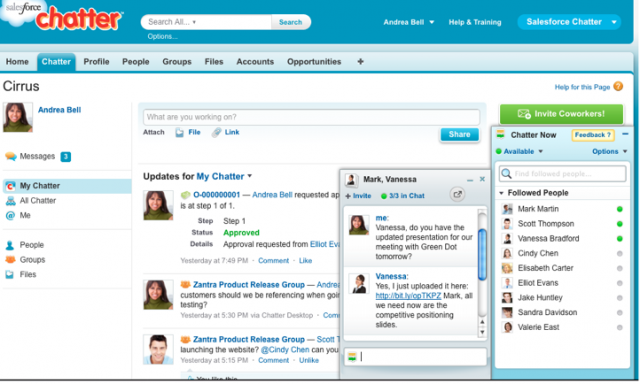The width and height of the screenshot is (640, 384).
Task: Collapse the Followed People section
Action: [501, 193]
